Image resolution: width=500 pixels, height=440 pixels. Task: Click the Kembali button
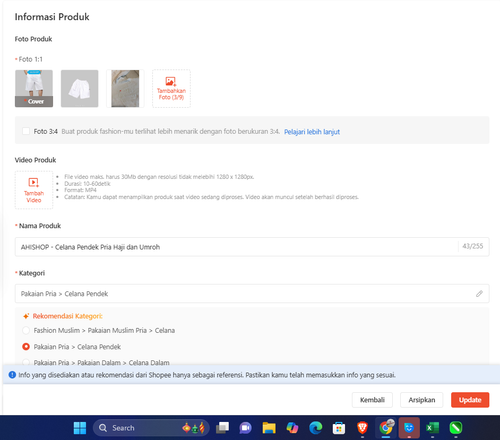pyautogui.click(x=372, y=400)
